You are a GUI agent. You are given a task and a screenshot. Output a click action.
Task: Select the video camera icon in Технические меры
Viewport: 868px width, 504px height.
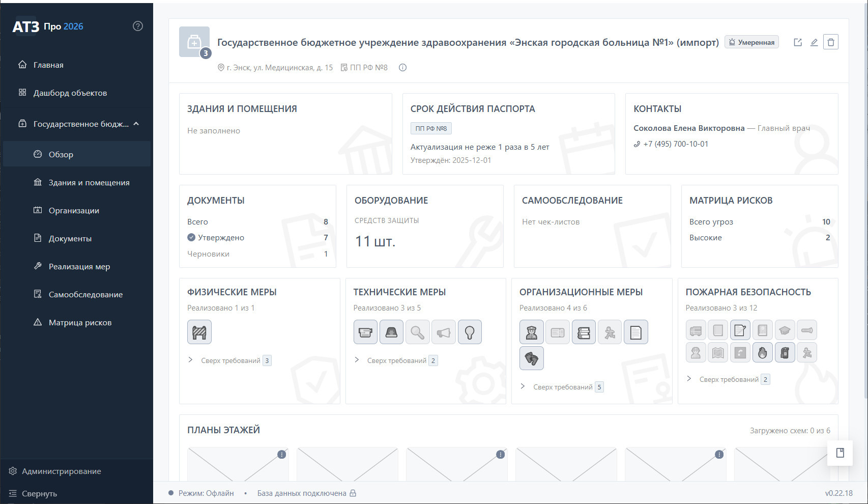click(x=365, y=332)
